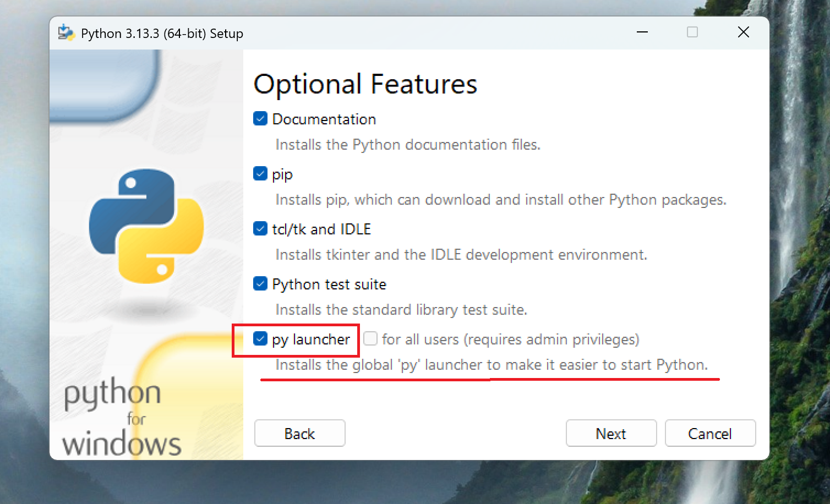The width and height of the screenshot is (830, 504).
Task: Click the Back button
Action: point(300,434)
